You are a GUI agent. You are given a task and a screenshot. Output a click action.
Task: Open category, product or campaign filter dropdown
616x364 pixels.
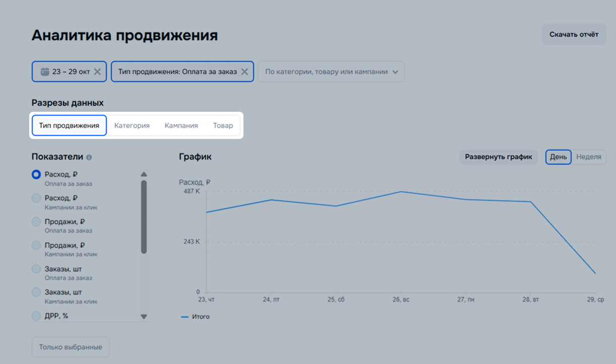pos(331,71)
